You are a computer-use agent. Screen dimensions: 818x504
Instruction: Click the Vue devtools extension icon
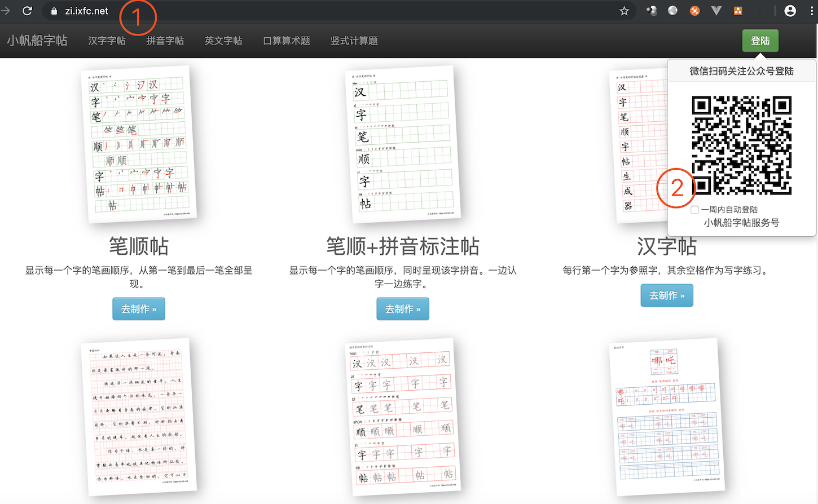[716, 11]
